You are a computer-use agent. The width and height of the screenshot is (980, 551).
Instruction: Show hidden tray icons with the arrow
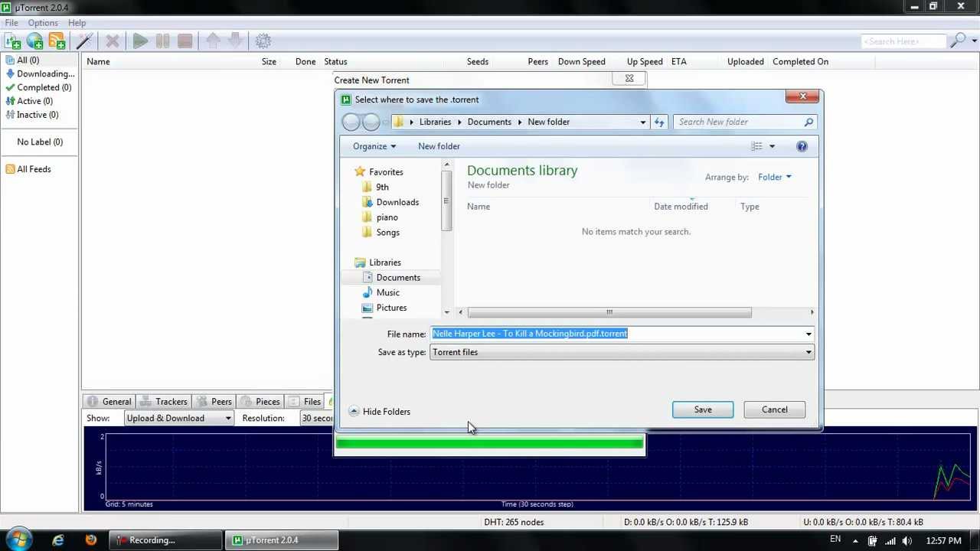(856, 540)
